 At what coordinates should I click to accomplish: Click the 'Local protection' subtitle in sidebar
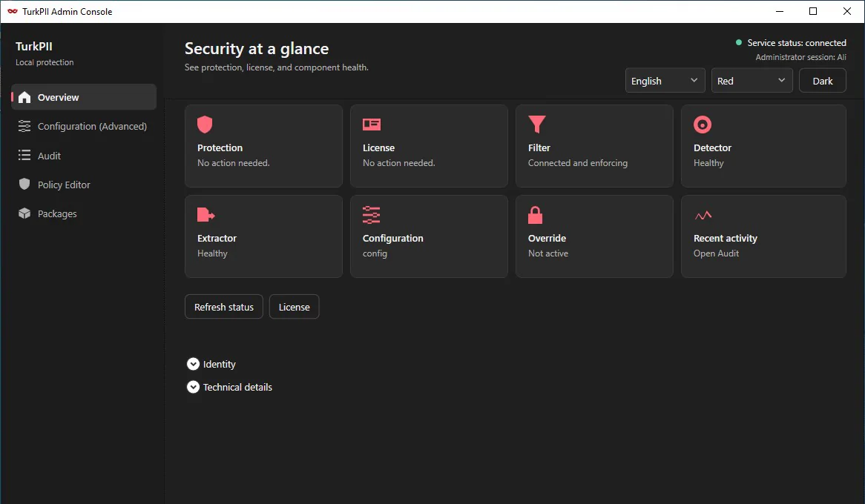pyautogui.click(x=45, y=62)
